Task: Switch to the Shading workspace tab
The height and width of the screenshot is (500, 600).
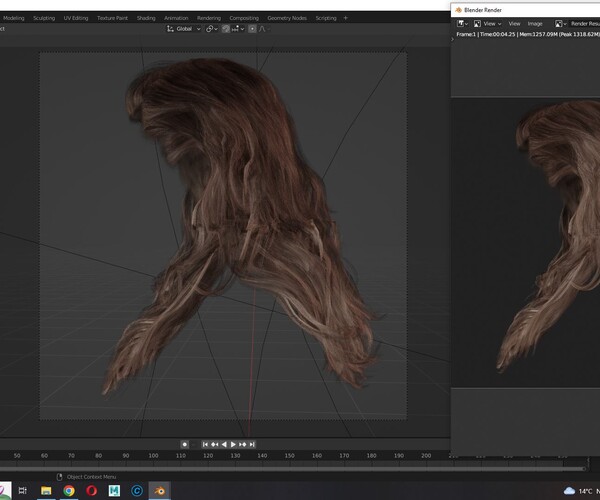Action: 146,18
